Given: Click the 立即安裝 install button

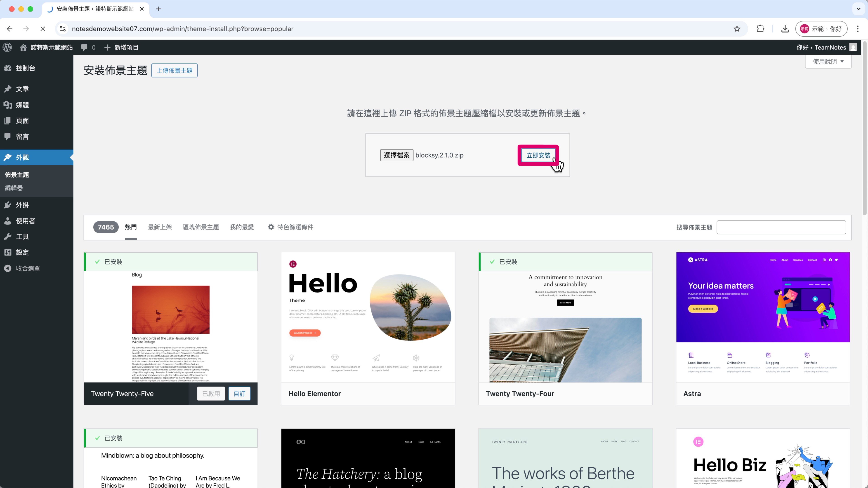Looking at the screenshot, I should (x=538, y=155).
